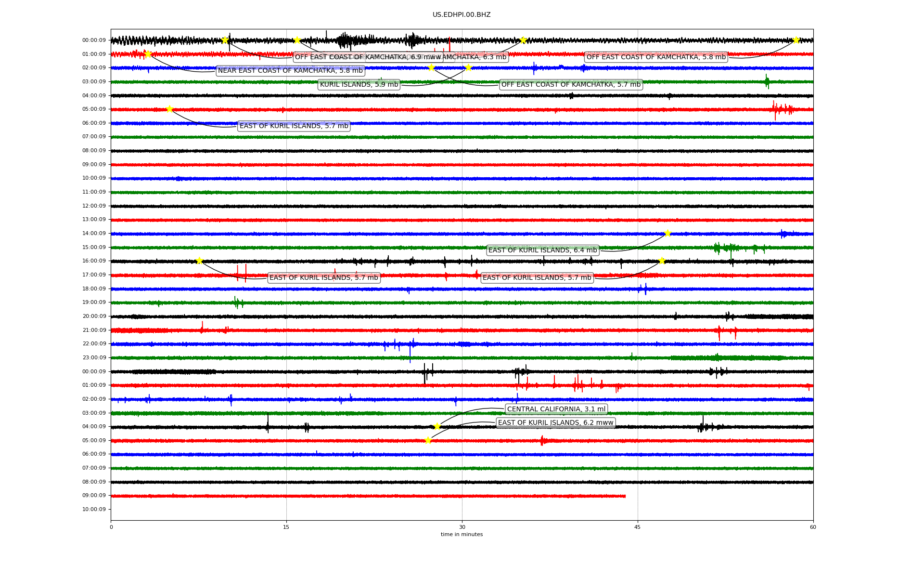Click the star marker linked to KAMCHATKA 6.3 mb label
The width and height of the screenshot is (924, 578).
(x=523, y=40)
